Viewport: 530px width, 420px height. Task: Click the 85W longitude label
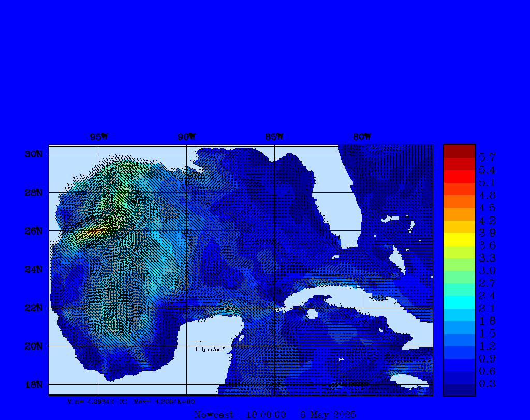click(274, 137)
